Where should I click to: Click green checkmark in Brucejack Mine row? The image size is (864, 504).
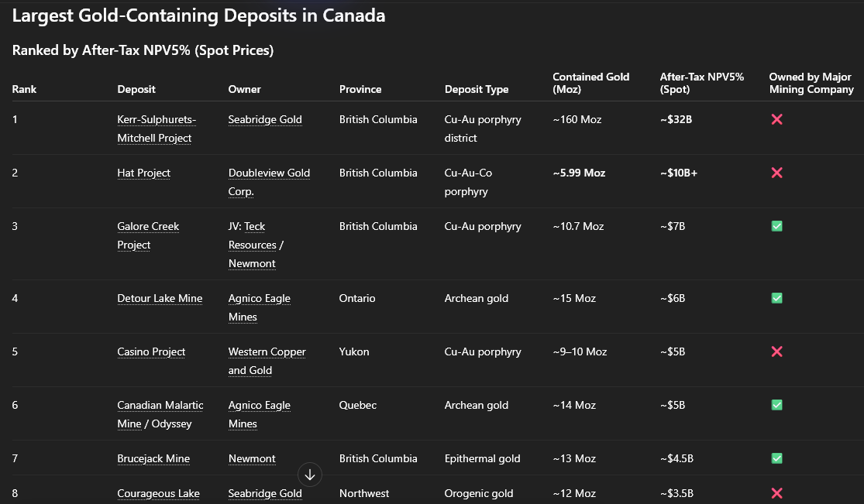click(x=776, y=458)
